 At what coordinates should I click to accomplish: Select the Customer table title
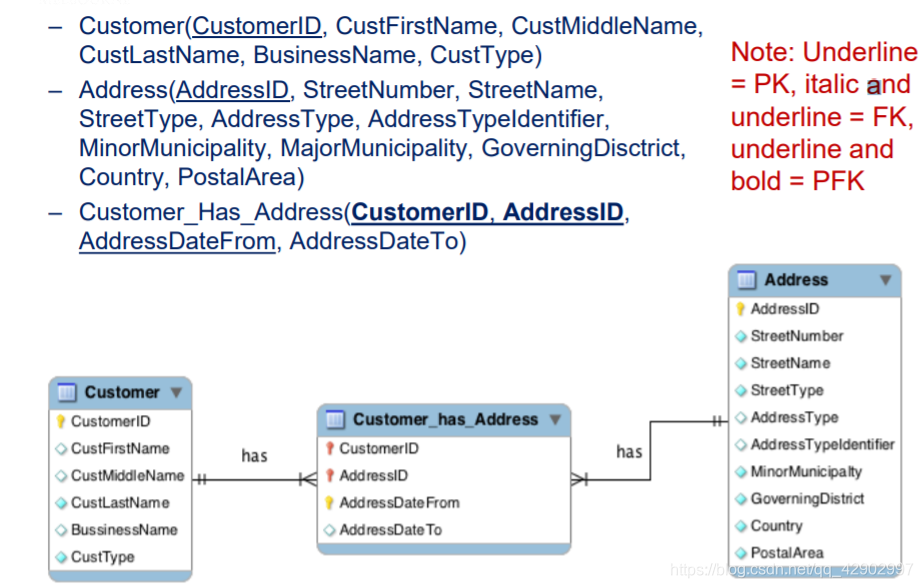click(122, 392)
